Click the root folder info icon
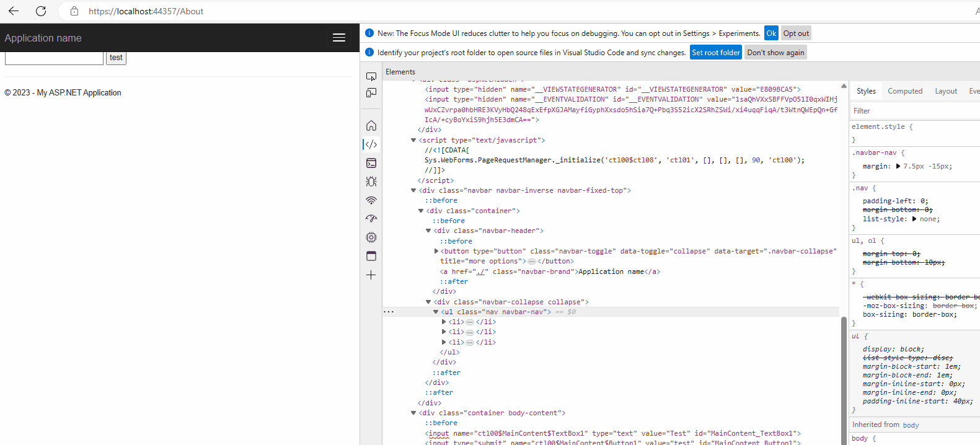This screenshot has height=445, width=980. 369,53
